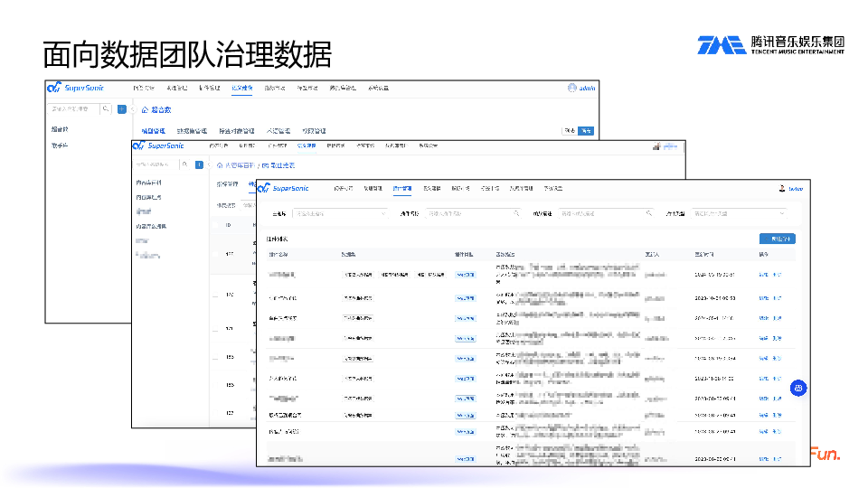Click the SuperSonic logo in the front window

coord(282,188)
